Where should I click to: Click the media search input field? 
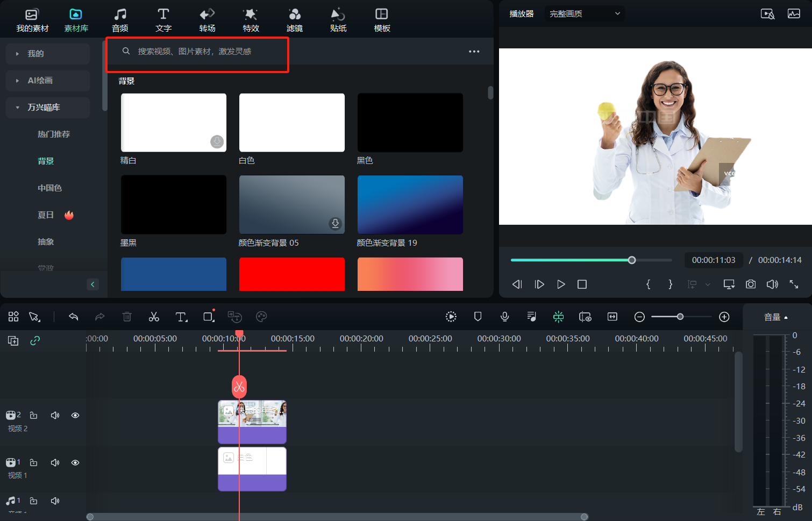click(x=204, y=51)
